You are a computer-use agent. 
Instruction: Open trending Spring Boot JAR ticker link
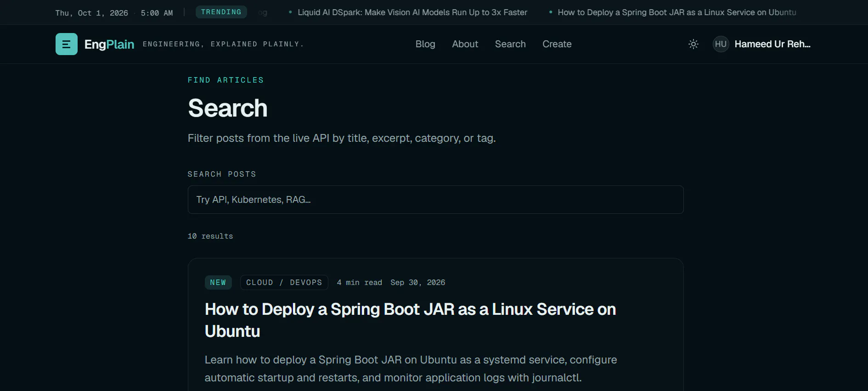677,12
